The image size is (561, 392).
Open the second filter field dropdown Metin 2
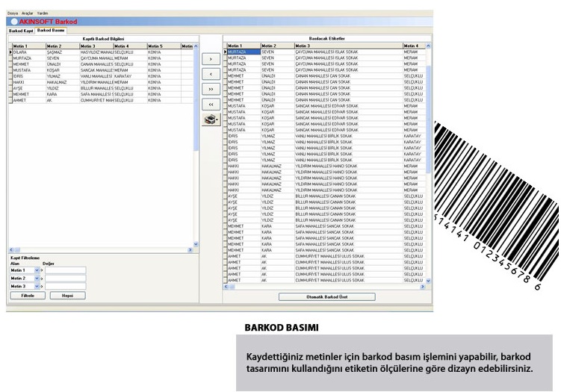[37, 279]
